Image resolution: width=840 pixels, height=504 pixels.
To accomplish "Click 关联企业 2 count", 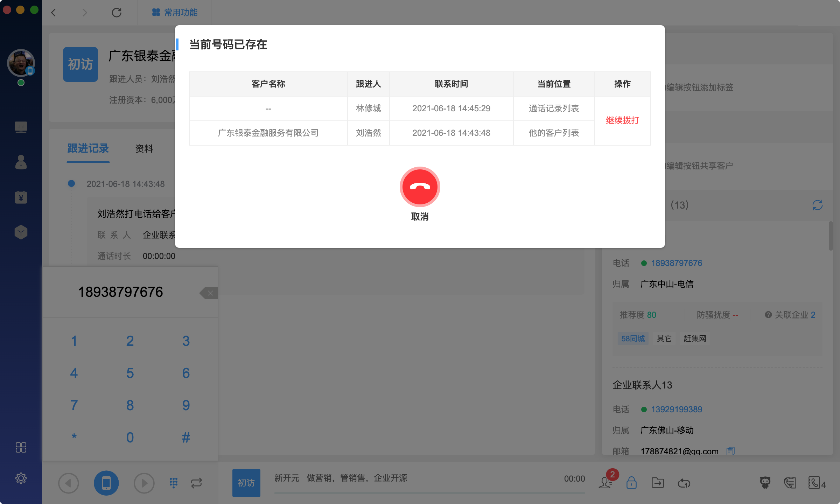I will pos(813,315).
